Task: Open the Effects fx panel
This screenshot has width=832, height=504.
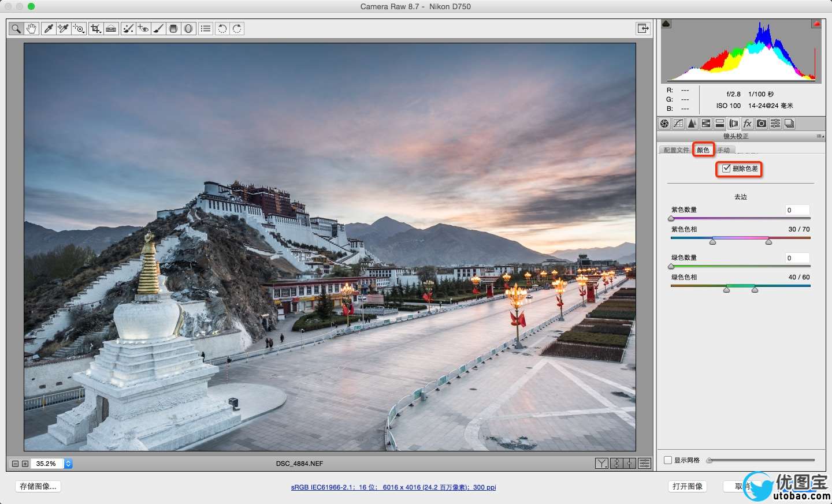Action: coord(748,124)
